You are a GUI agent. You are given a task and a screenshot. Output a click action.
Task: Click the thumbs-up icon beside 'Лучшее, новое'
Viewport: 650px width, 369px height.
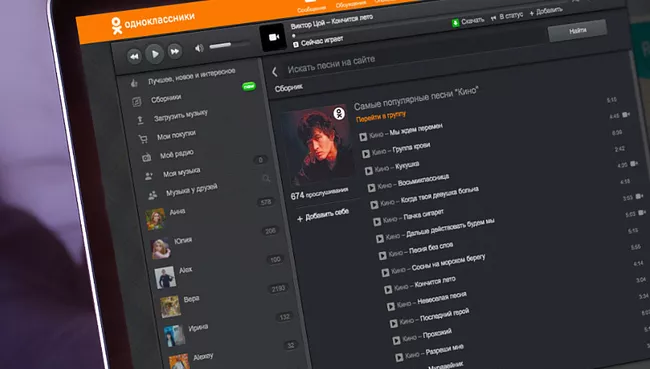133,83
